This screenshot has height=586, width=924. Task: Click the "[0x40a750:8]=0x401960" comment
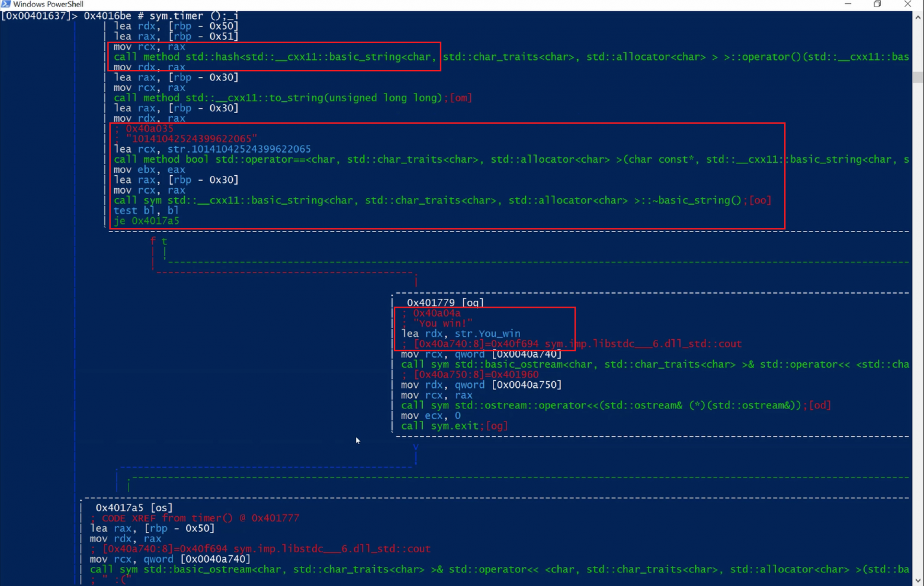pyautogui.click(x=476, y=375)
